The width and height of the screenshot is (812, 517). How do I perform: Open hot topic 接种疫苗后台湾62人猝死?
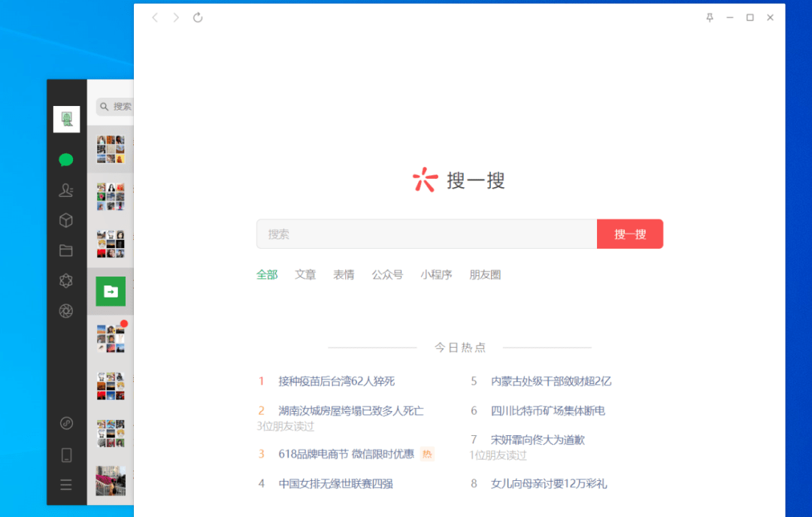pyautogui.click(x=336, y=382)
